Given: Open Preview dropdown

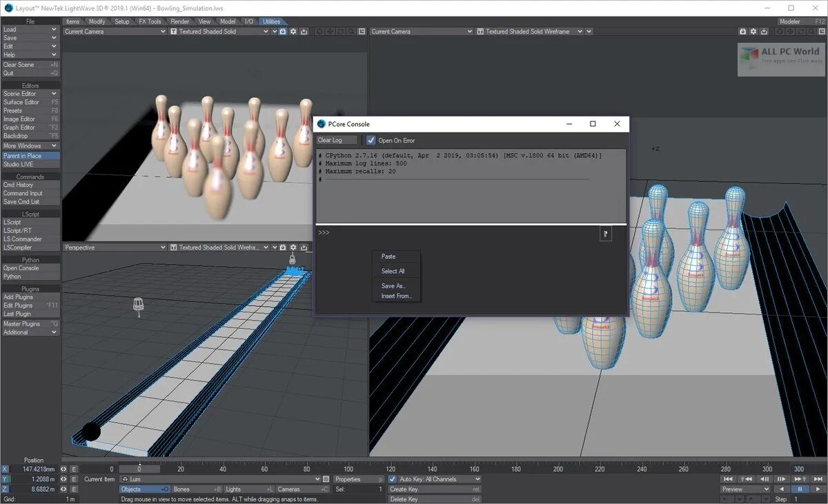Looking at the screenshot, I should pos(745,489).
